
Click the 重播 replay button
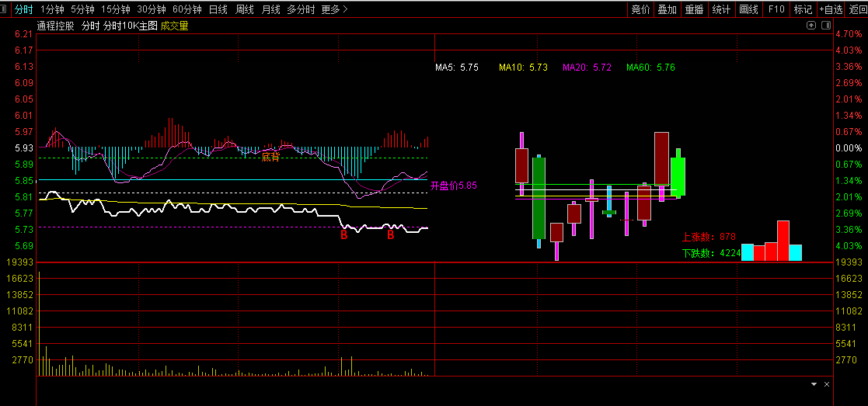694,9
